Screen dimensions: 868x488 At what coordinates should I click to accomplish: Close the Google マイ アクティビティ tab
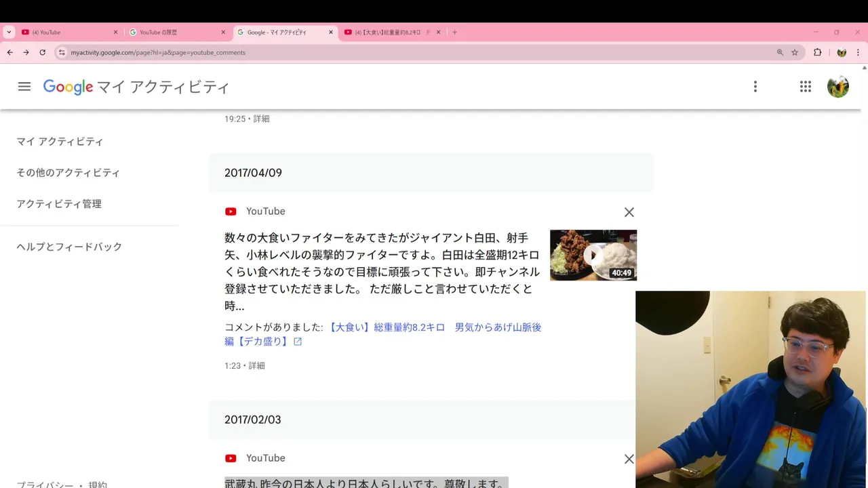tap(331, 32)
